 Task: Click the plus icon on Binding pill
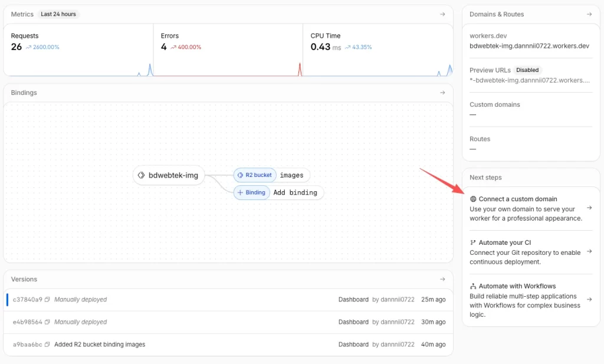[x=241, y=192]
